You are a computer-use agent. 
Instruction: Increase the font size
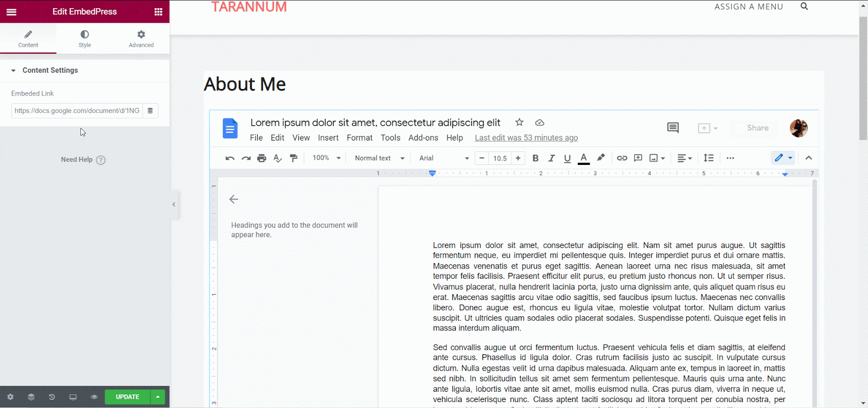click(x=518, y=158)
